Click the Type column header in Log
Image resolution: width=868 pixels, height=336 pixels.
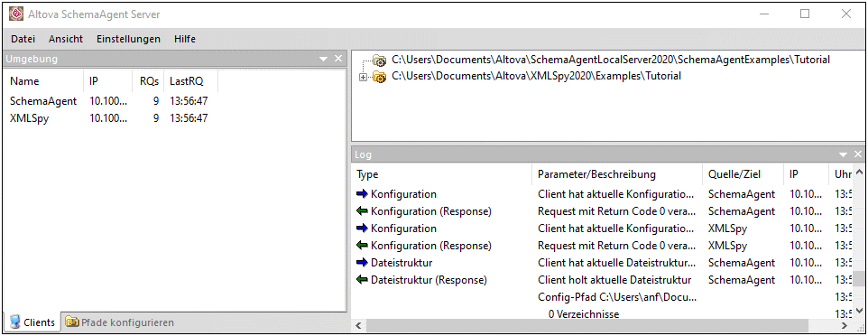[442, 174]
